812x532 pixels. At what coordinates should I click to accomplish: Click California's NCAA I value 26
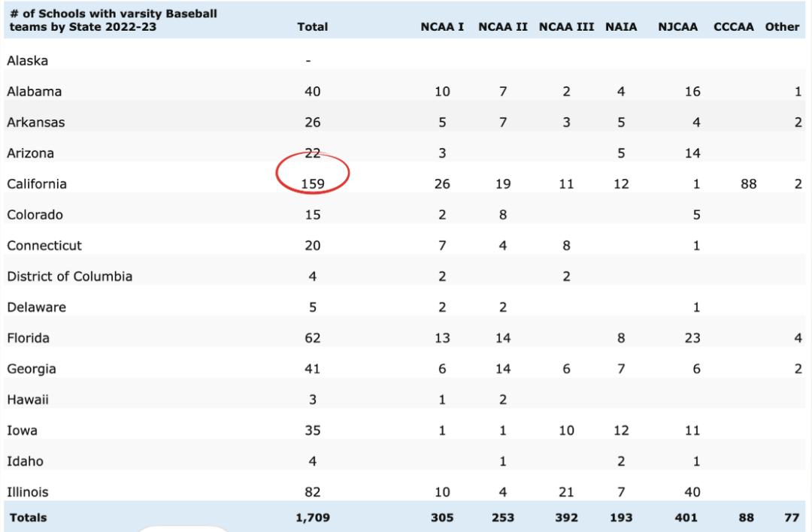(x=442, y=184)
